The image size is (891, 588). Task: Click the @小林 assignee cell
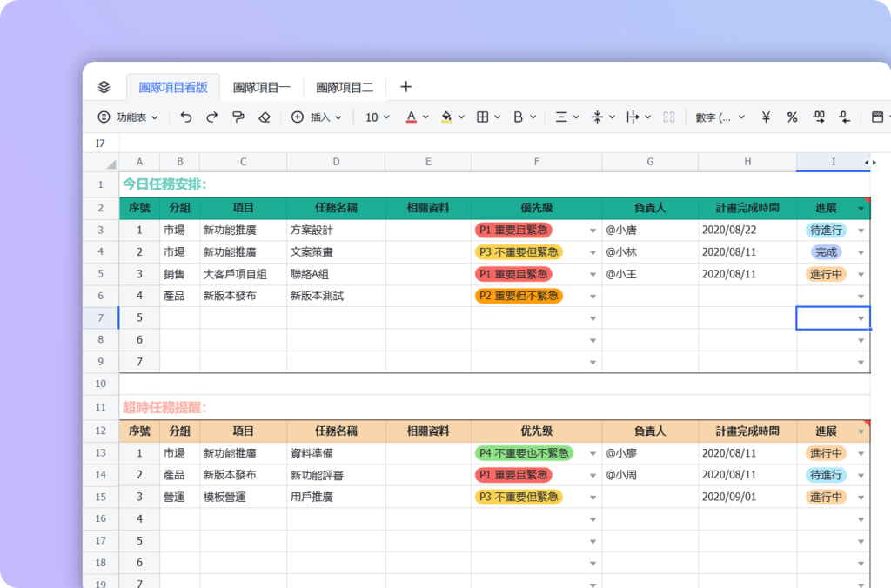(650, 251)
